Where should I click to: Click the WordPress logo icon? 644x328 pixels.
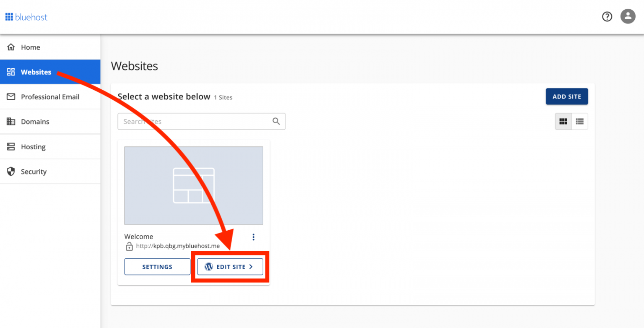pyautogui.click(x=209, y=267)
